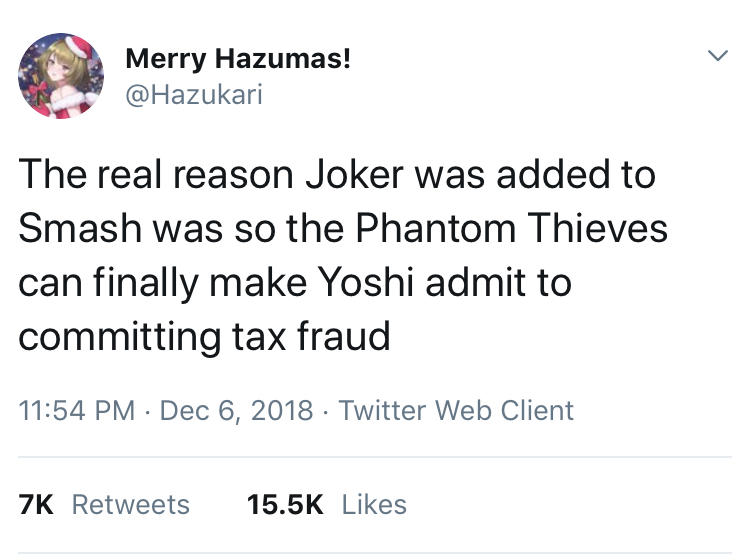View the 15.5K Likes list
The image size is (750, 560).
327,504
